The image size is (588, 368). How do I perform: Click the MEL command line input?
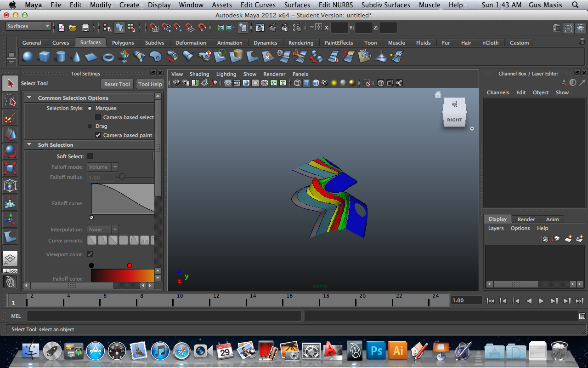pos(164,316)
